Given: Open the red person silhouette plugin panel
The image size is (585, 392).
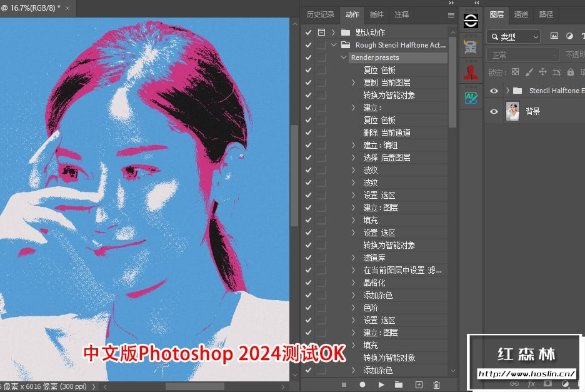Looking at the screenshot, I should pos(471,72).
